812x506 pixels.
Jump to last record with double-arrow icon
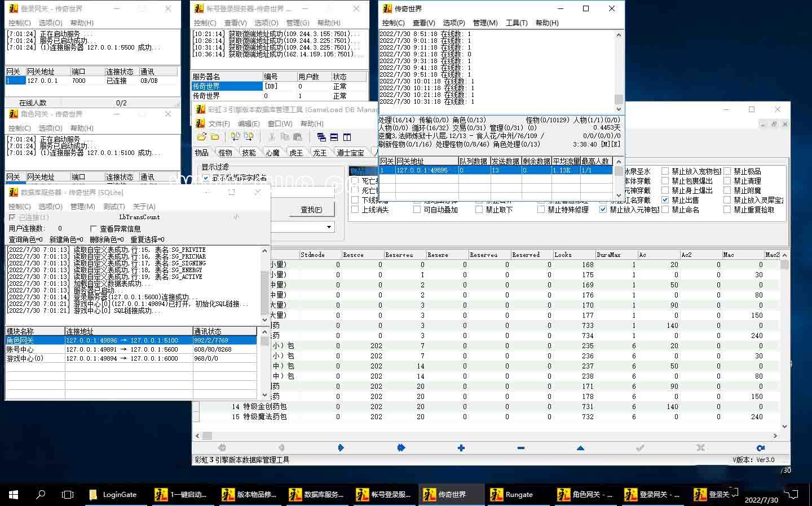coord(401,448)
